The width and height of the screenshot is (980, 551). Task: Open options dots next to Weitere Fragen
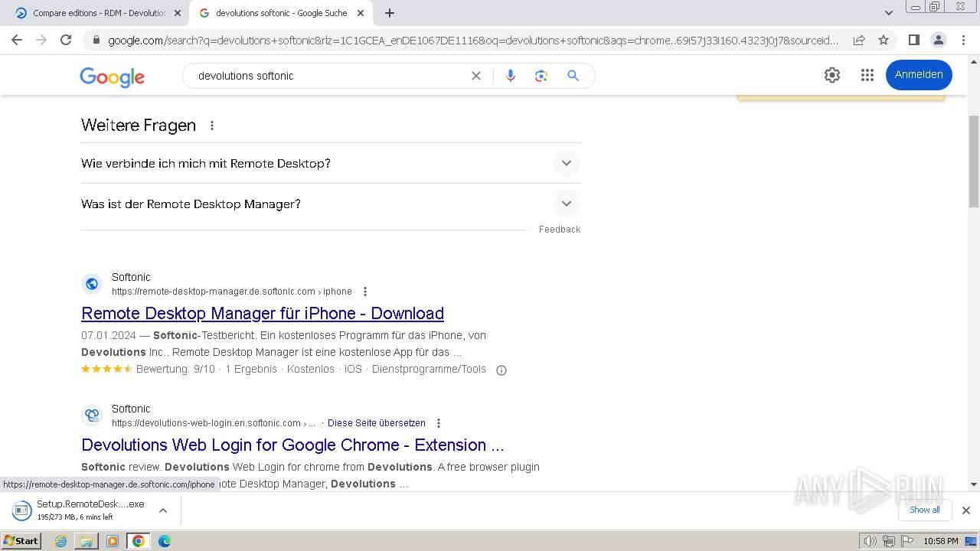[x=212, y=126]
